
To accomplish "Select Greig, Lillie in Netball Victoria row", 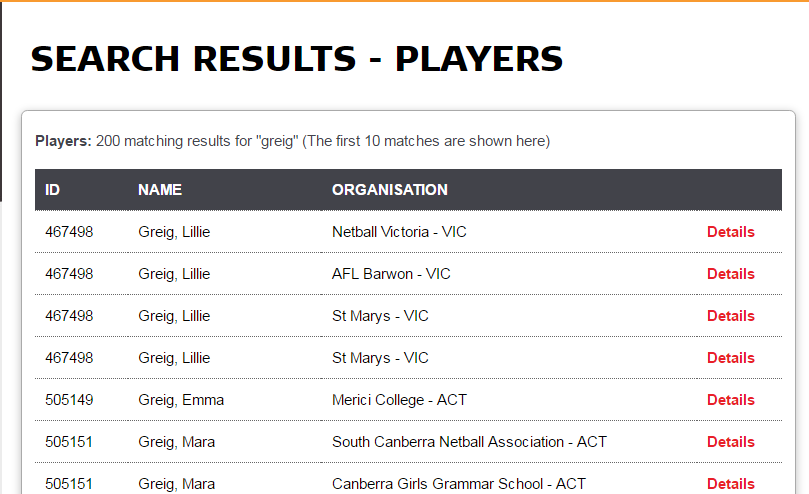I will (x=174, y=232).
